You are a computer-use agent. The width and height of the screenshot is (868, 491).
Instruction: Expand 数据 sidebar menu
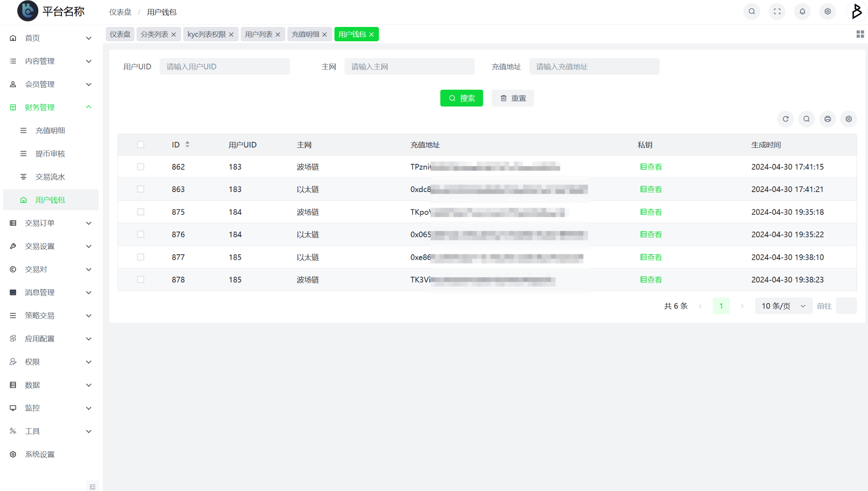click(x=51, y=385)
